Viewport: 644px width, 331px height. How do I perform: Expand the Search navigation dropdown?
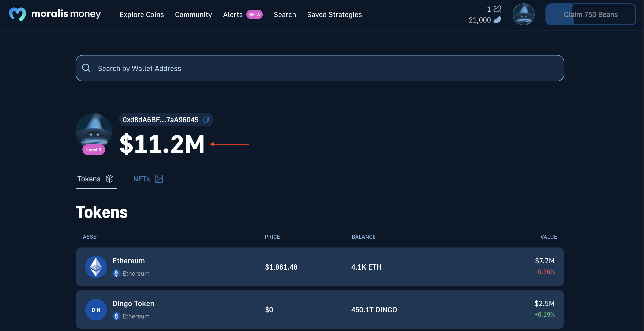285,14
